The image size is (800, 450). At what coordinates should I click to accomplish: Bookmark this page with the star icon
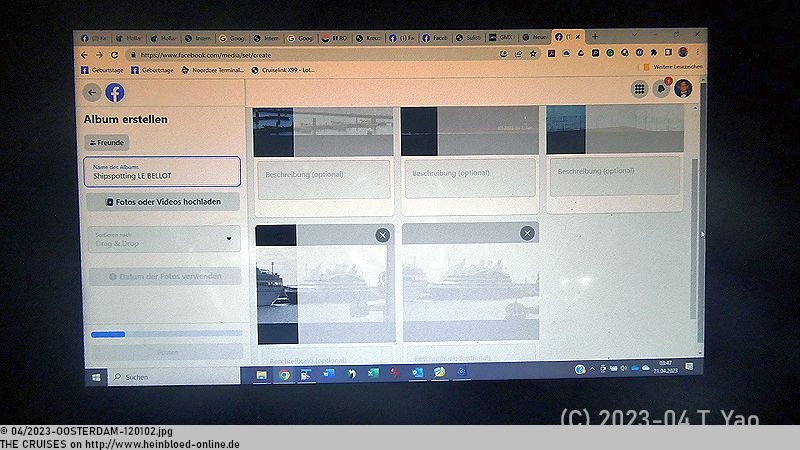coord(533,54)
